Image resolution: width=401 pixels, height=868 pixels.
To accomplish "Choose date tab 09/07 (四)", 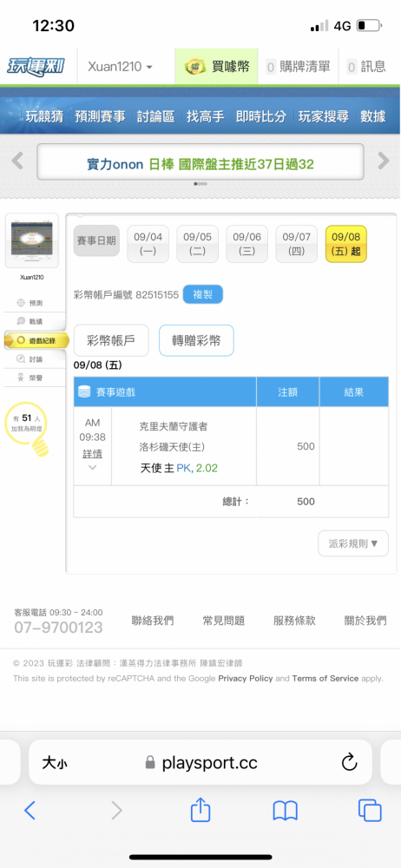I will (x=297, y=244).
